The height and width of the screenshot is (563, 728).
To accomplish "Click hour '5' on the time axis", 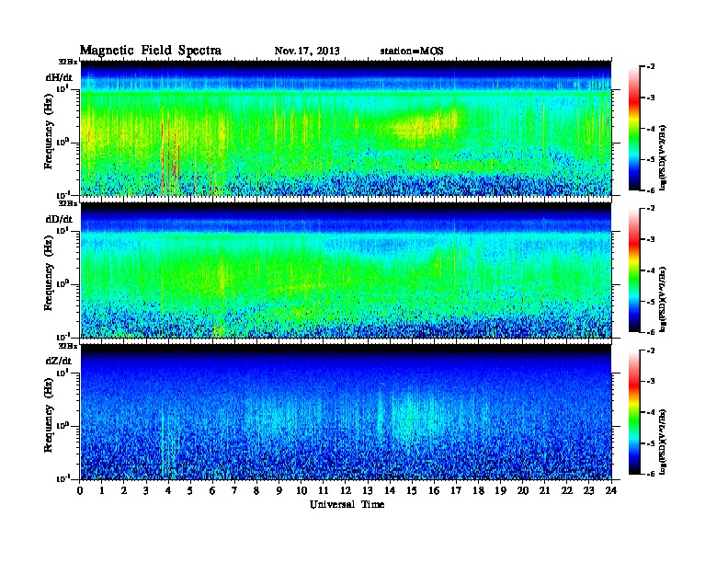I will 191,490.
